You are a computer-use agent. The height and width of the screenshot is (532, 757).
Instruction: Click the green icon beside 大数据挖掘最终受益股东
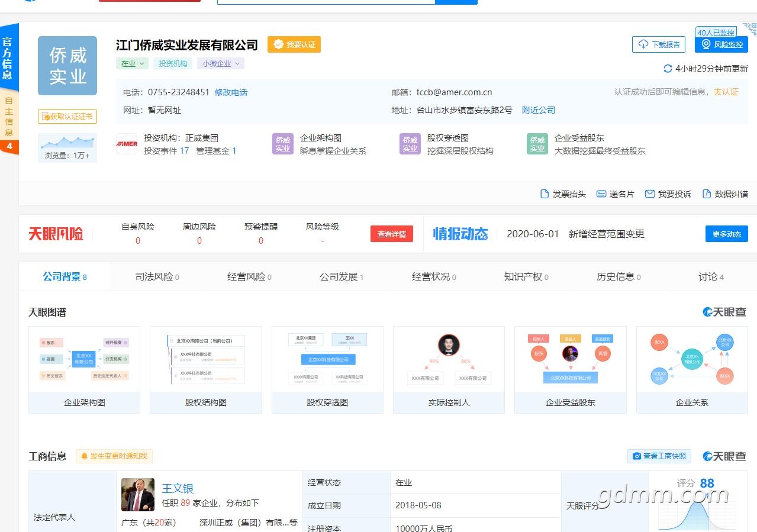click(537, 144)
